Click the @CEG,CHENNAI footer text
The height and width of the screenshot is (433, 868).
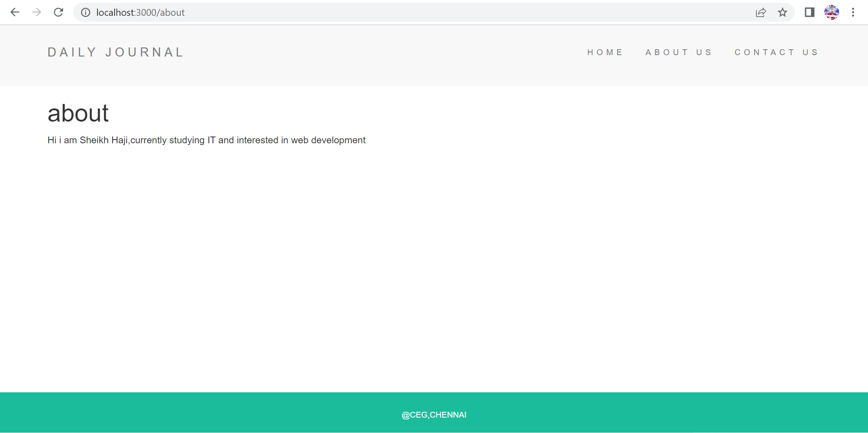pos(434,414)
